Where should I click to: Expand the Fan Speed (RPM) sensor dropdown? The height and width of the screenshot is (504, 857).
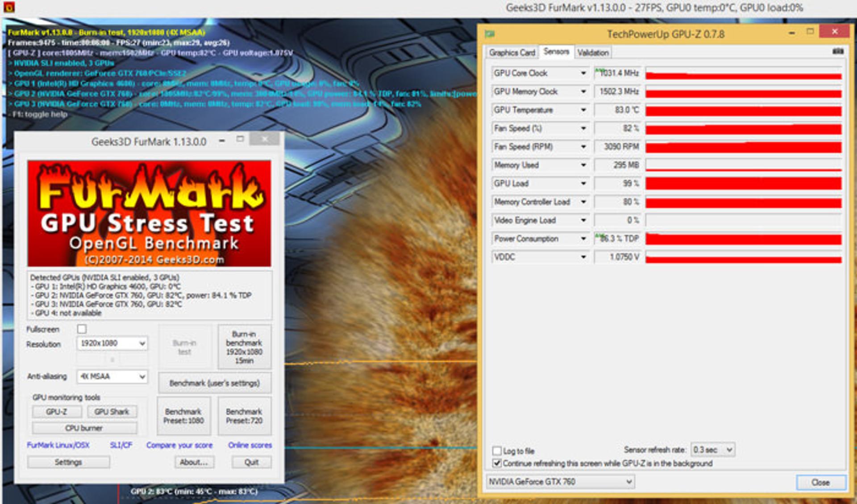tap(583, 147)
